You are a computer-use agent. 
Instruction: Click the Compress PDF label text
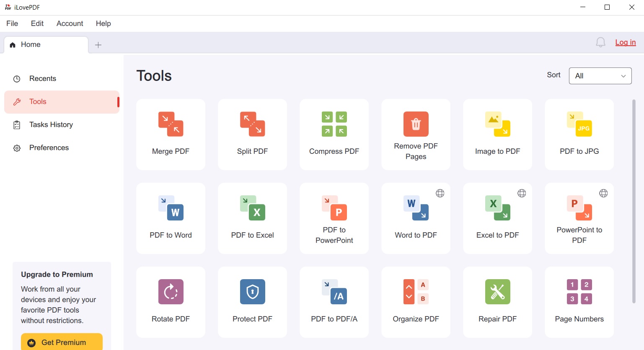pyautogui.click(x=334, y=151)
